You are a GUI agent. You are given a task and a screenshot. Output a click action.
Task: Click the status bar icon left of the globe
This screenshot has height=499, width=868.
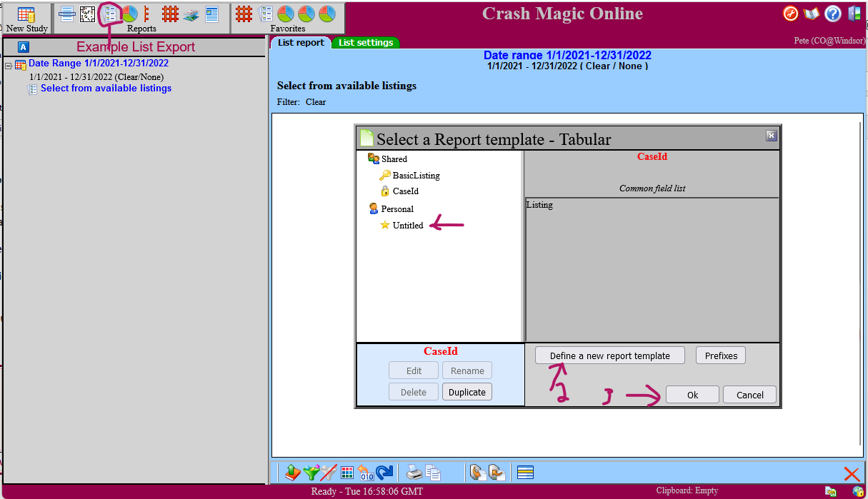(831, 491)
